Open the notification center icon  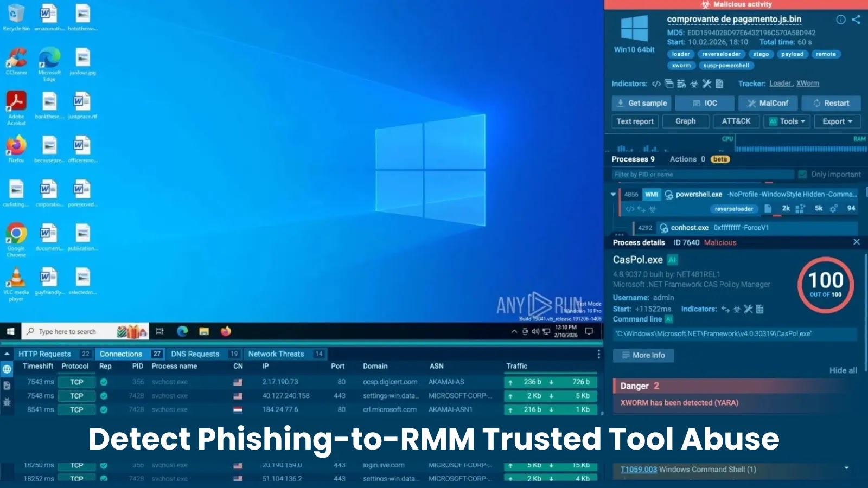[x=589, y=331]
